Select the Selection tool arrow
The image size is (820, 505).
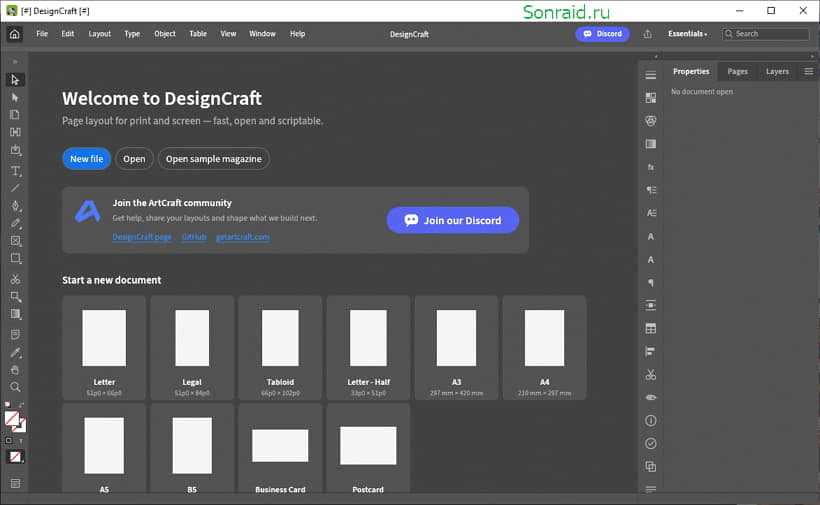click(15, 80)
